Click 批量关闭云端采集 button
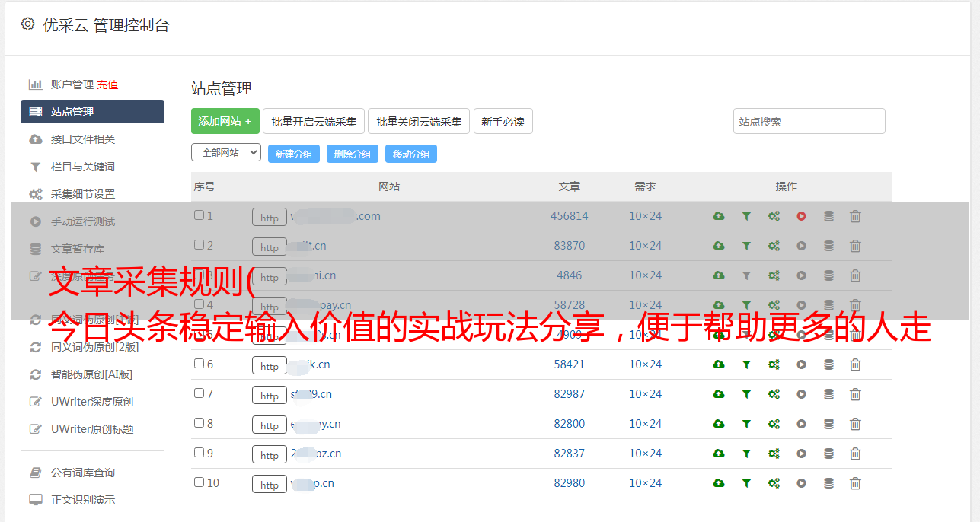Screen dimensions: 980x522 coord(419,121)
